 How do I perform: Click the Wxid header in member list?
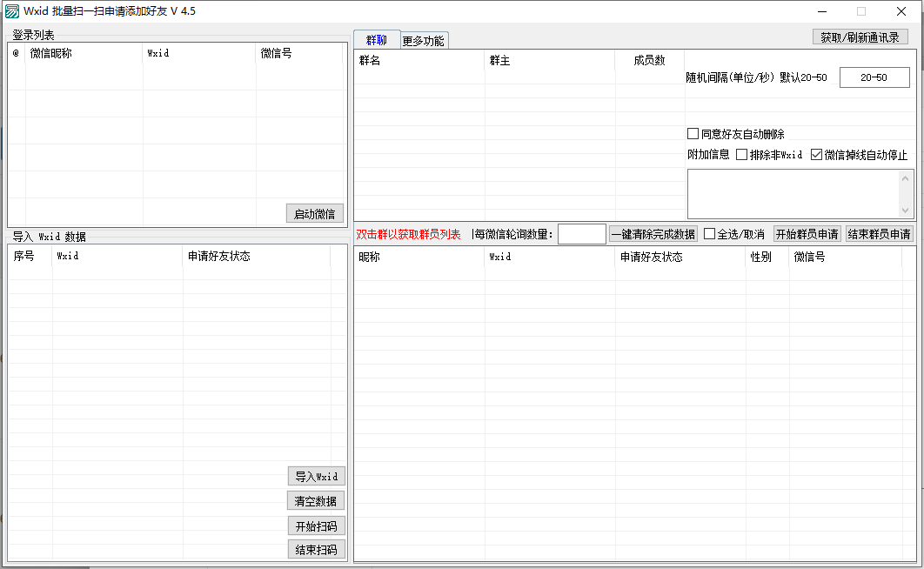tap(550, 257)
